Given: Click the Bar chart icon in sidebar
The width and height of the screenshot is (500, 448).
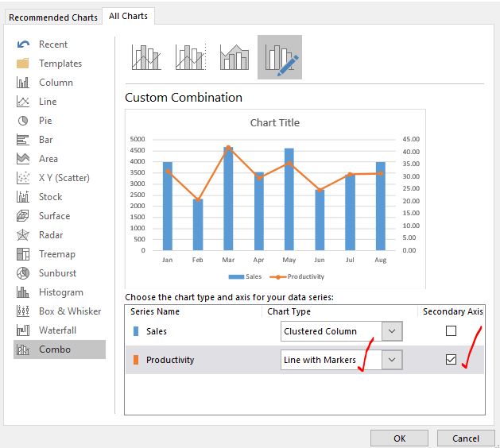Looking at the screenshot, I should 23,140.
